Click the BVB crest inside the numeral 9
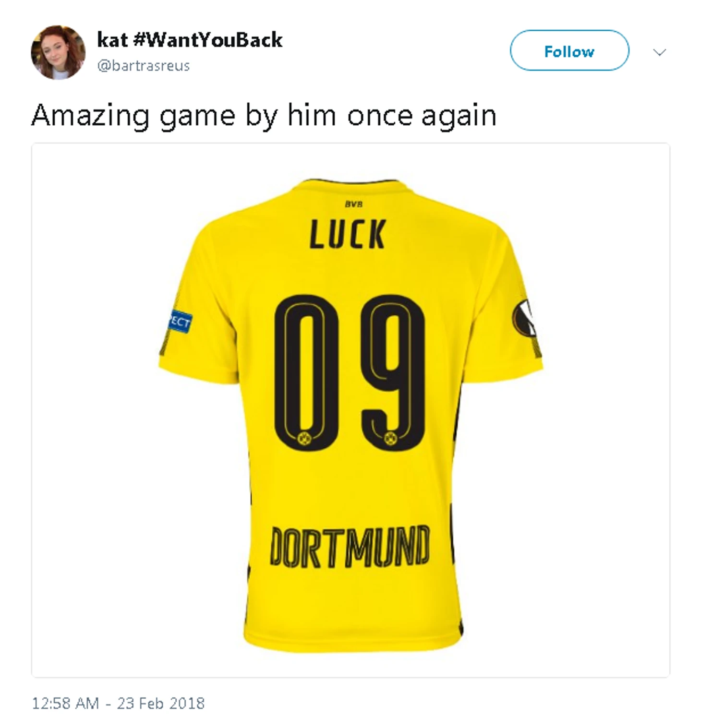This screenshot has height=728, width=701. point(390,438)
